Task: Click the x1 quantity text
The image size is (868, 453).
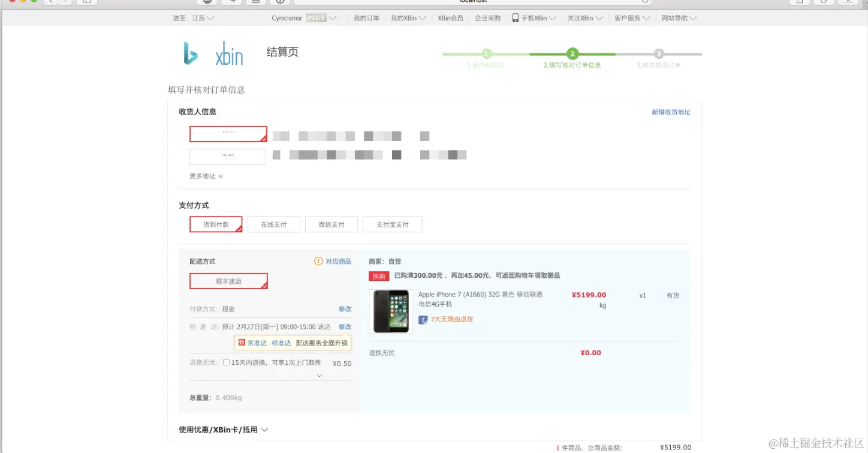Action: coord(643,296)
